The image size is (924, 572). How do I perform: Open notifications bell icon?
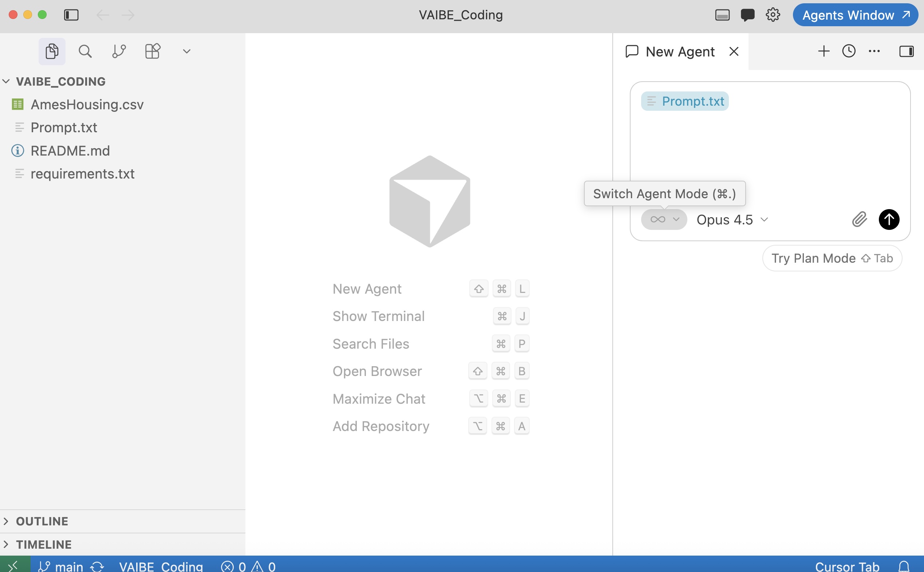coord(904,565)
